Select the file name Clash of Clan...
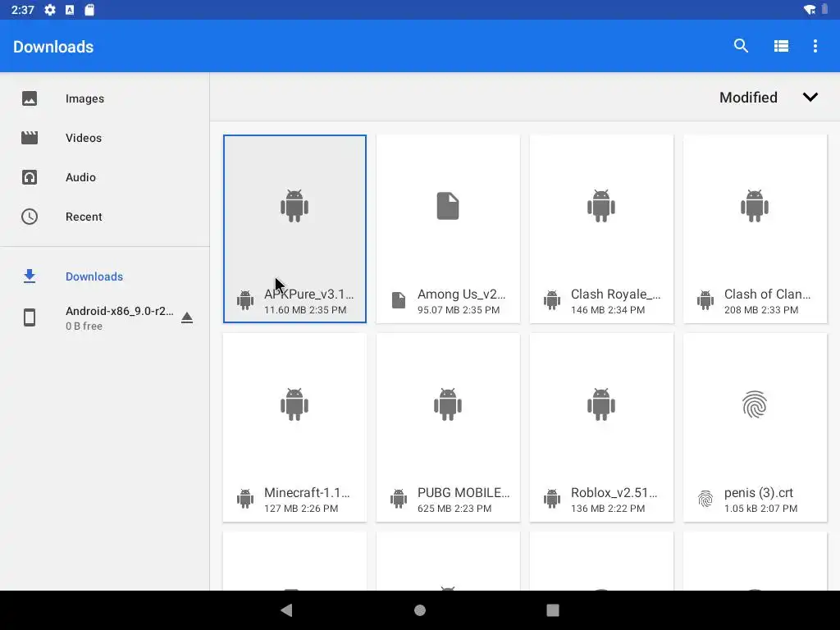 (767, 294)
